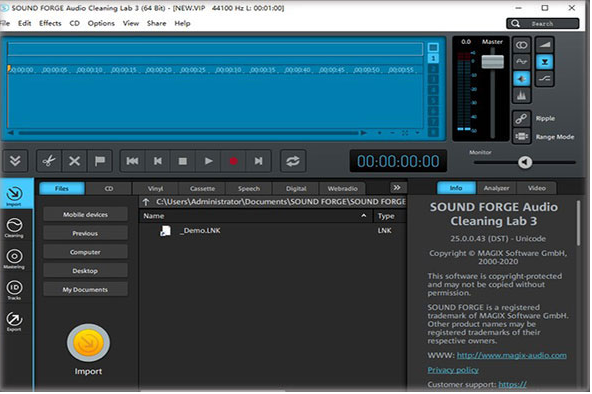592x394 pixels.
Task: Toggle loop playback mode
Action: [293, 161]
